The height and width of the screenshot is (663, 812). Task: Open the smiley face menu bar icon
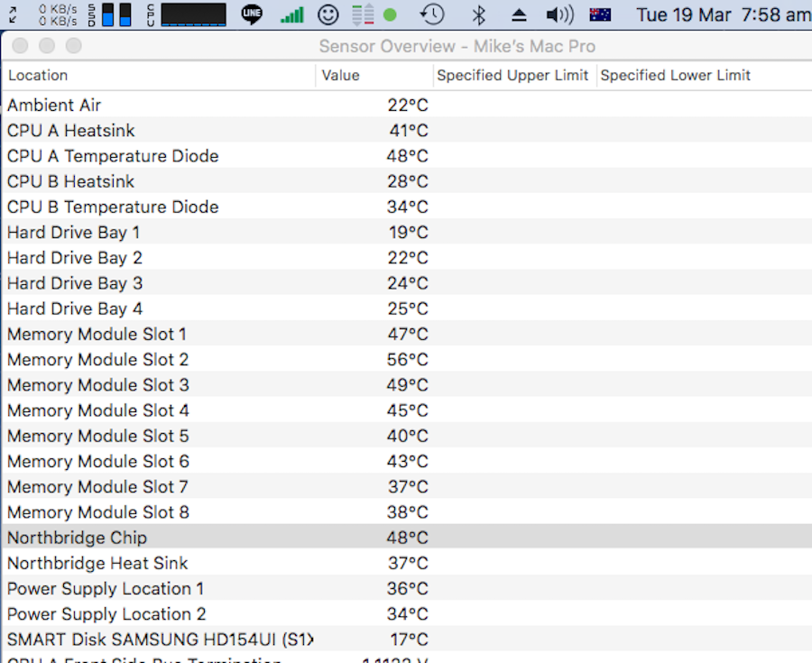coord(328,15)
